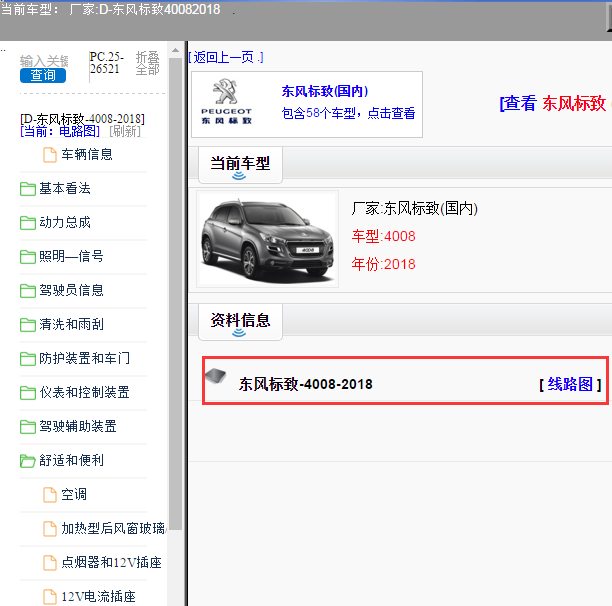
Task: Select the 基本看法 tree label
Action: (65, 188)
